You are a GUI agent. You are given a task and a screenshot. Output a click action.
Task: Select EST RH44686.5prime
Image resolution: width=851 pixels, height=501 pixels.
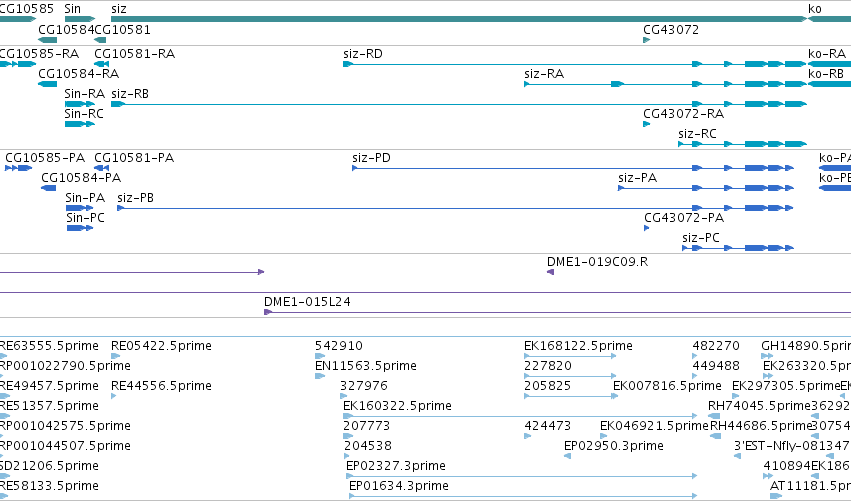[x=761, y=426]
